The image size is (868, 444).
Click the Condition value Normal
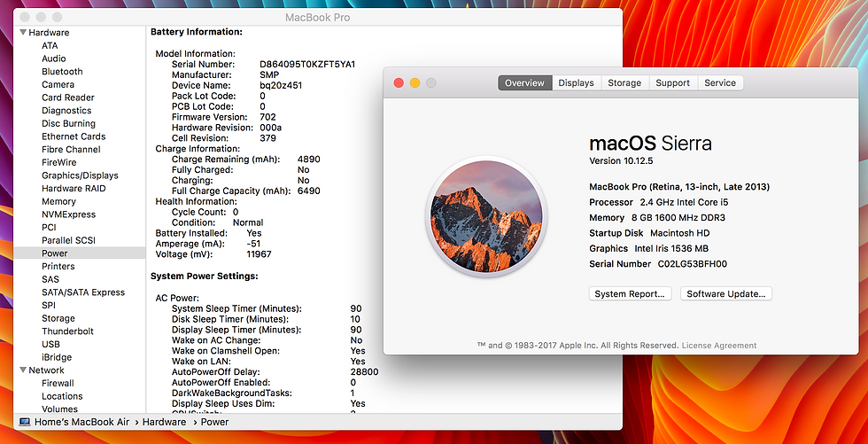click(x=248, y=222)
